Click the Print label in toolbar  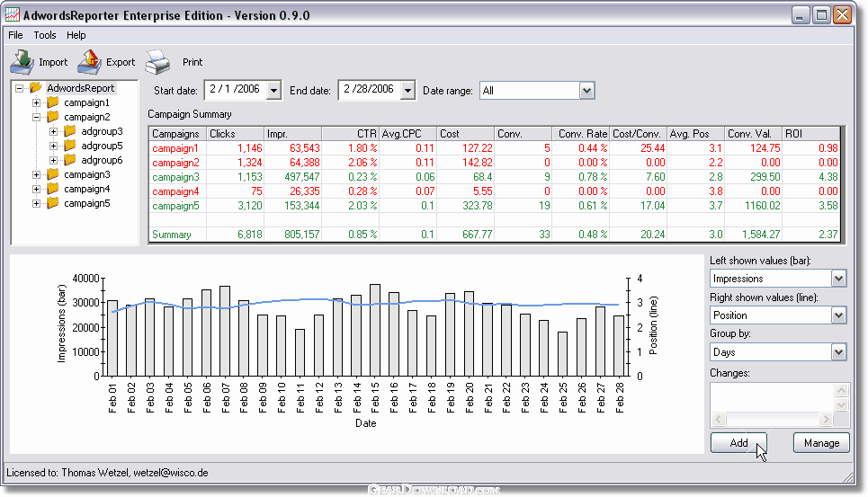coord(192,62)
